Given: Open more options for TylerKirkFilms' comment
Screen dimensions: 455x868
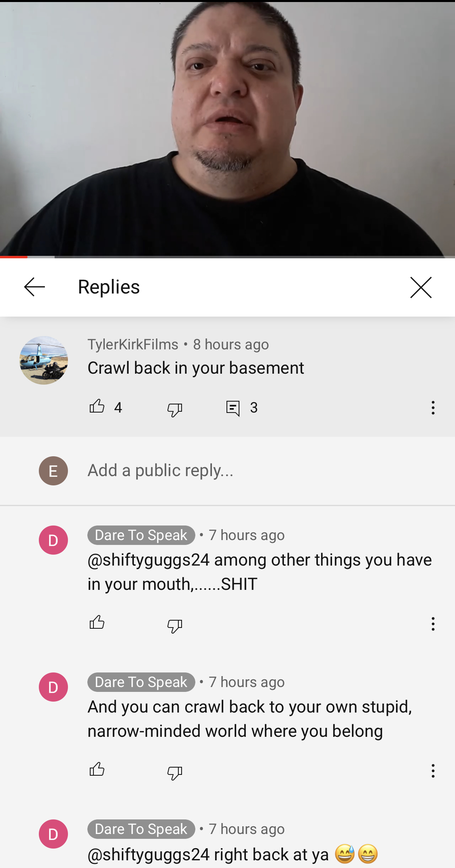Looking at the screenshot, I should click(x=433, y=408).
